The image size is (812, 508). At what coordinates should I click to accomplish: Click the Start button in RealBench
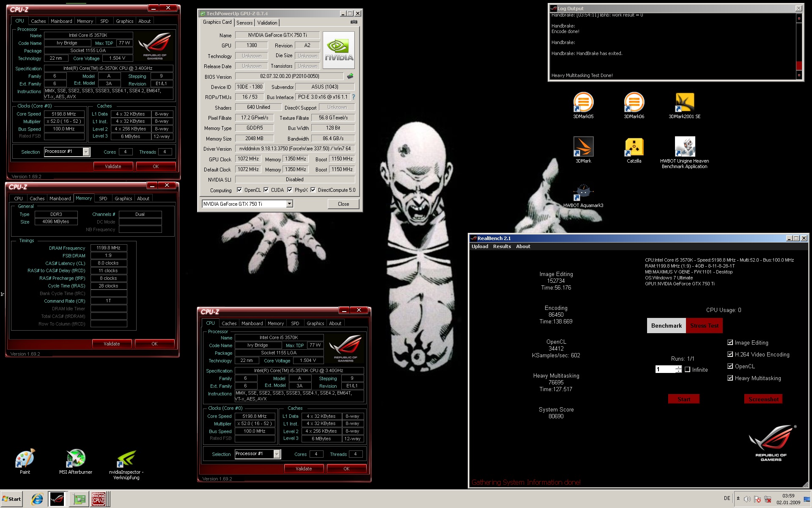[684, 399]
